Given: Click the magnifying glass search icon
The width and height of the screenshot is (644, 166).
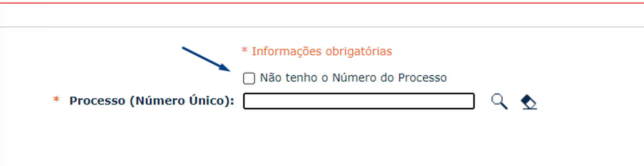Looking at the screenshot, I should [499, 101].
